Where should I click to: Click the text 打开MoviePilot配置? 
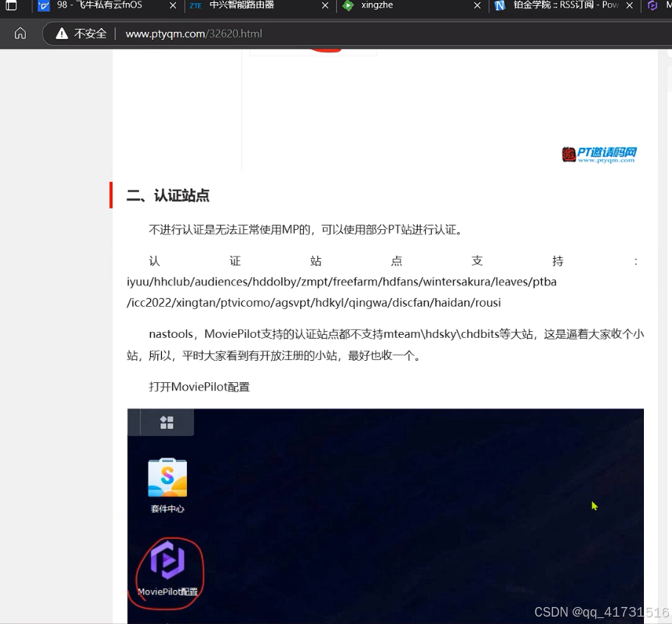point(200,387)
